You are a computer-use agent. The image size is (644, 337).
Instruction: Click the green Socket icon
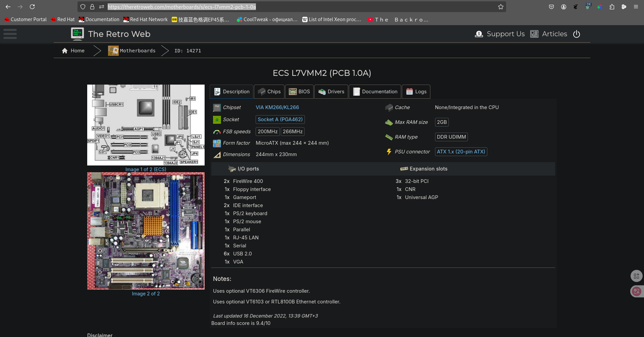[217, 119]
